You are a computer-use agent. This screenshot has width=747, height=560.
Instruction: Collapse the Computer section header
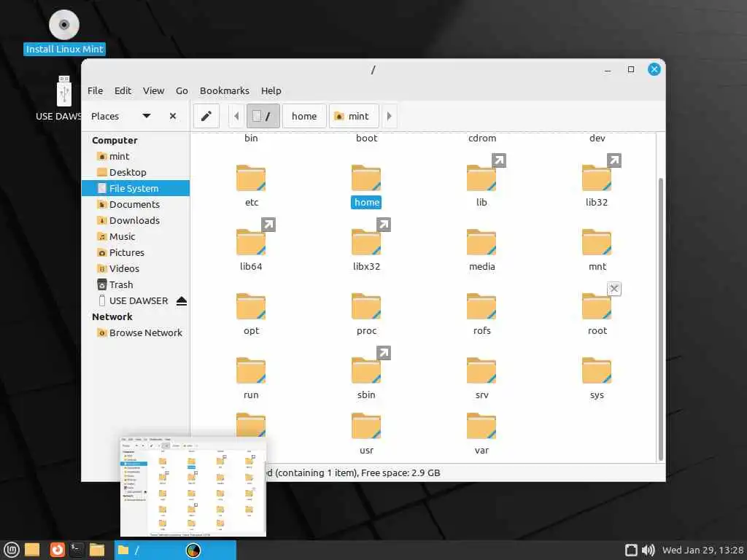click(115, 140)
